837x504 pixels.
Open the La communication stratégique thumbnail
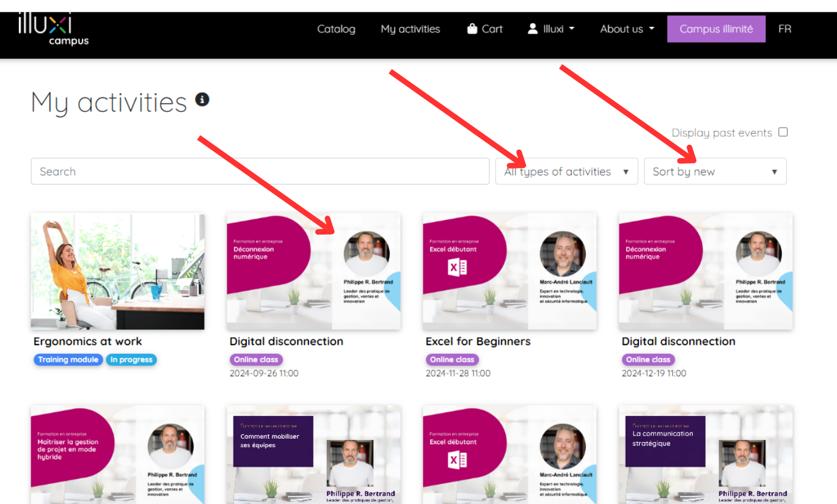point(706,455)
